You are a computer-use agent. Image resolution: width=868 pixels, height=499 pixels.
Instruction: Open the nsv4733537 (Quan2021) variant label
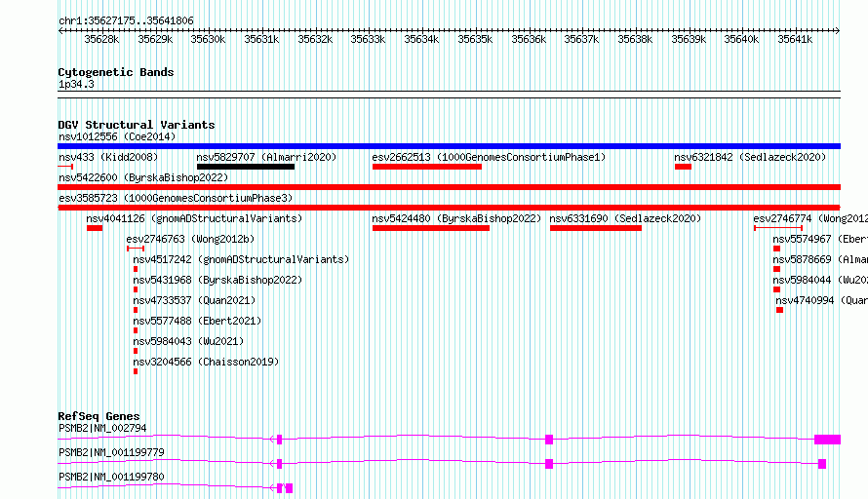(194, 300)
